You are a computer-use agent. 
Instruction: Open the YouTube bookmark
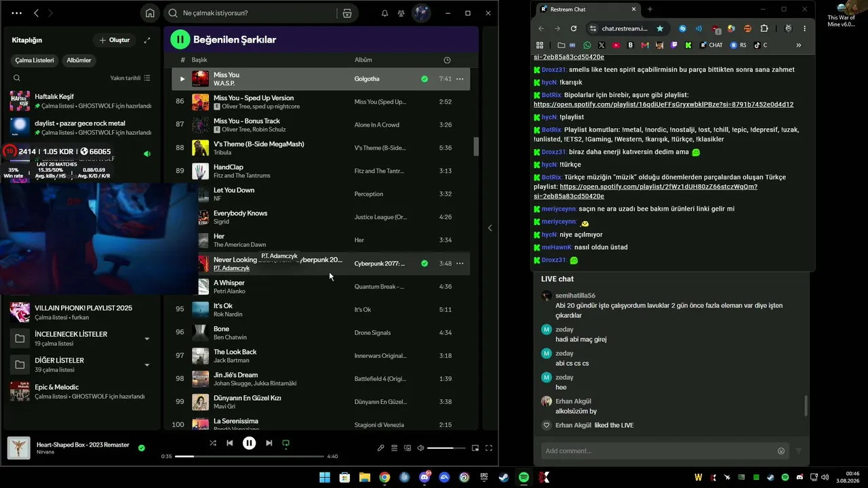pos(616,45)
